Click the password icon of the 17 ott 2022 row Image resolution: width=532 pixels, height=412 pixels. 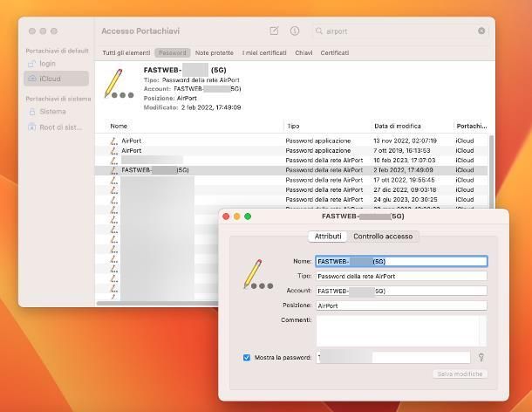tap(114, 180)
